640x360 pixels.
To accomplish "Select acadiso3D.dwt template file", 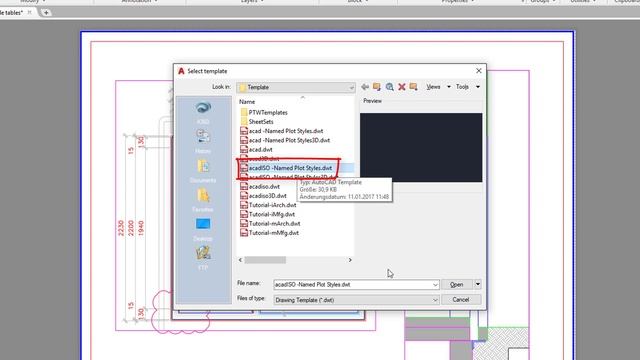I will 263,196.
